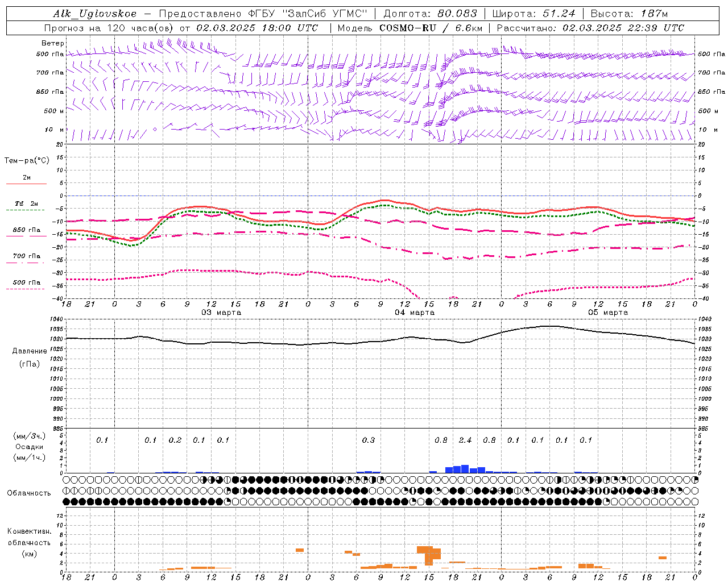Click the station name "Alk_Uglovskoe"
The width and height of the screenshot is (728, 582).
95,14
